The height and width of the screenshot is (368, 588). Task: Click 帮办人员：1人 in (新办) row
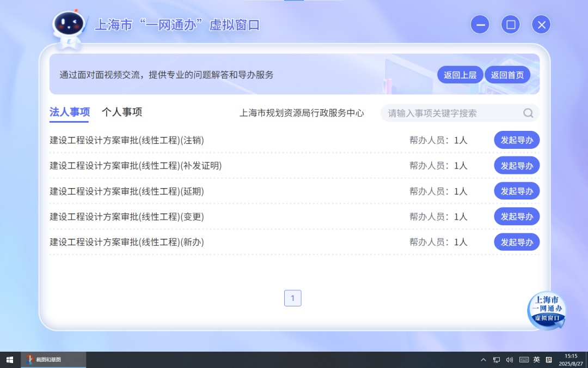[438, 242]
